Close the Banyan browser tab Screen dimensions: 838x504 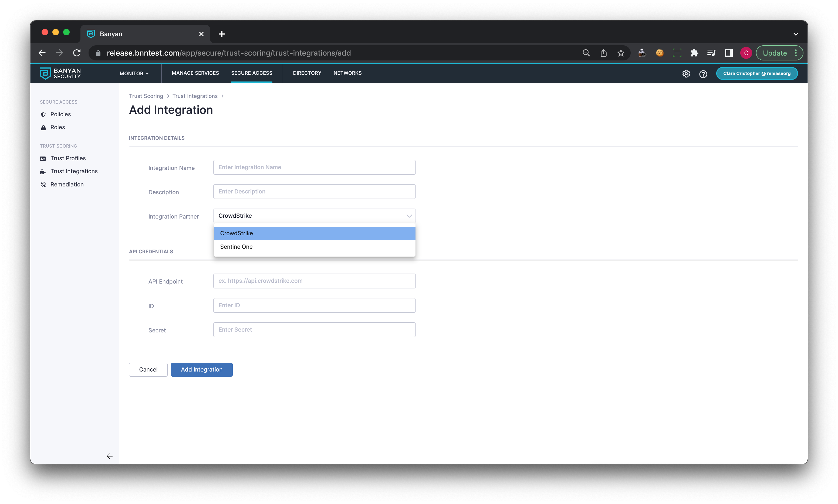pos(201,34)
